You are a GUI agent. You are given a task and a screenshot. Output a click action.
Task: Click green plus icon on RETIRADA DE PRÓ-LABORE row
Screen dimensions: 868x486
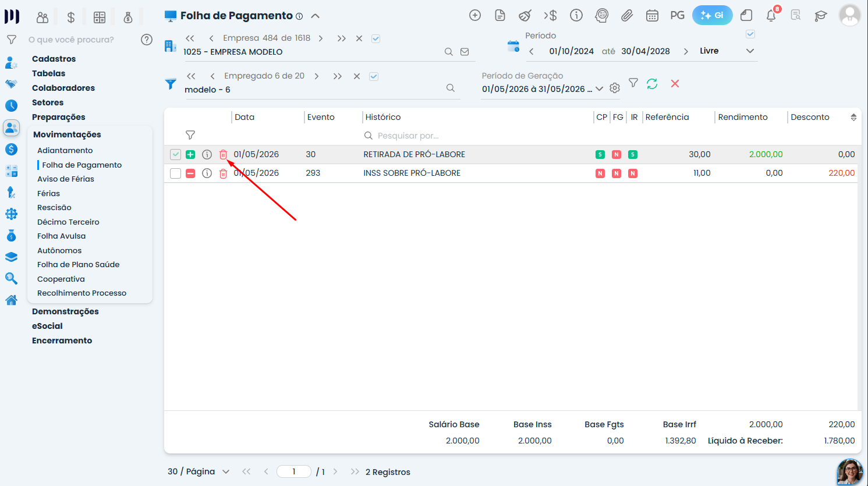[190, 154]
